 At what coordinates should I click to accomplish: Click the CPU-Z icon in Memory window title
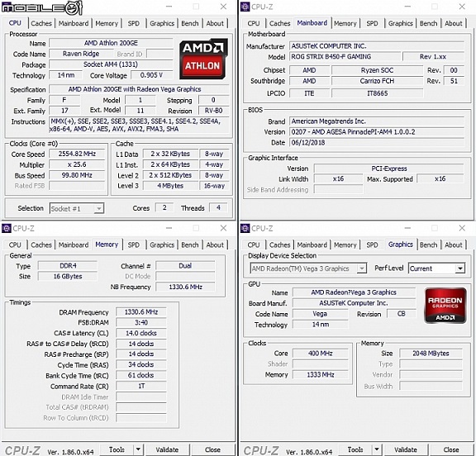coord(6,228)
